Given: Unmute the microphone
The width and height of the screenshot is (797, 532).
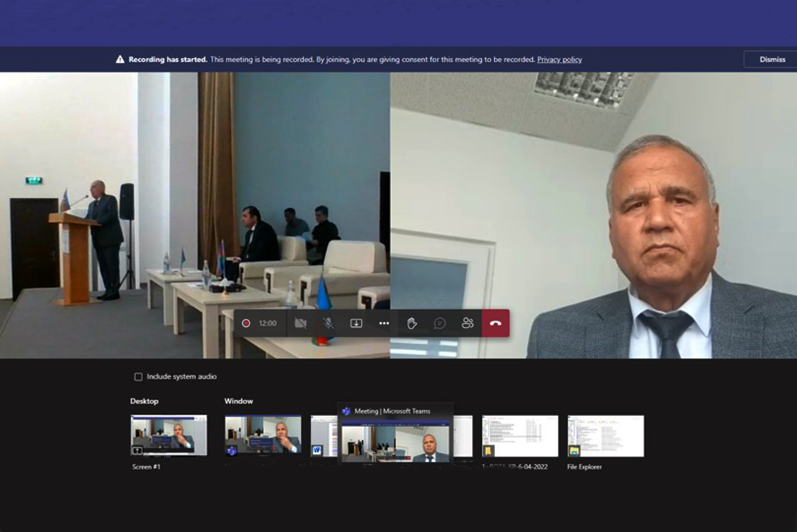Looking at the screenshot, I should click(328, 323).
